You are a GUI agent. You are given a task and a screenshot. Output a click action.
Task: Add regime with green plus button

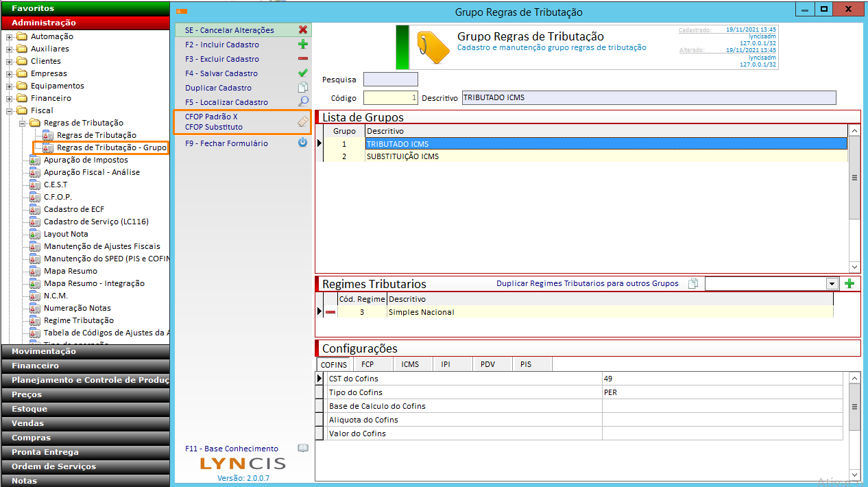pos(849,284)
